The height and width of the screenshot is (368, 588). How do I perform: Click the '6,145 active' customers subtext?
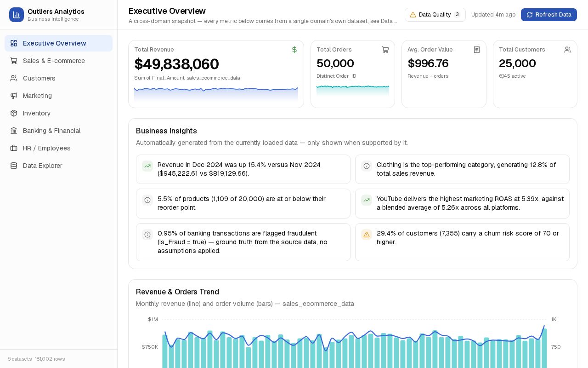[512, 76]
